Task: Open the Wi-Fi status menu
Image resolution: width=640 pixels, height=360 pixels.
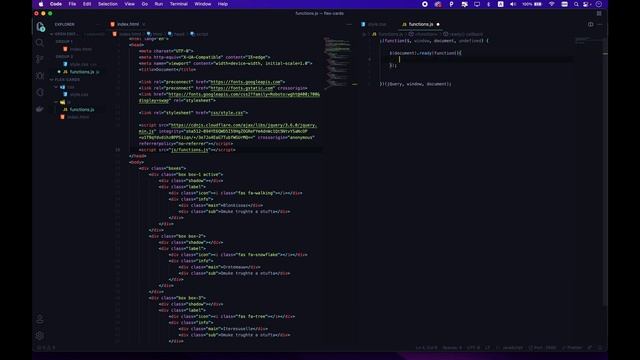Action: click(552, 4)
